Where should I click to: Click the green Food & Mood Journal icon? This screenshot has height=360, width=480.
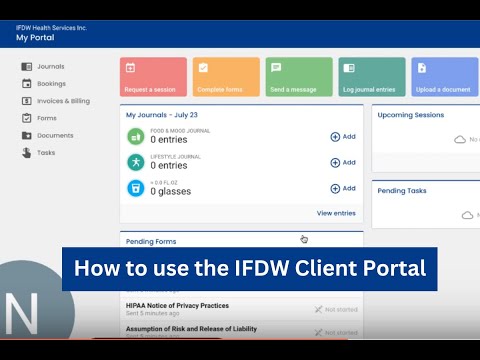coord(136,137)
